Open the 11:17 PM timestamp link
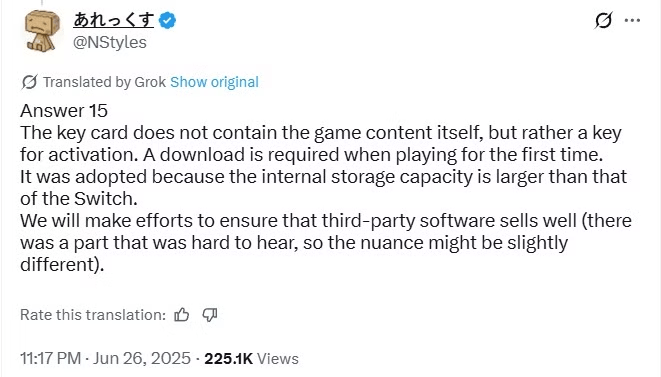Image resolution: width=661 pixels, height=377 pixels. coord(51,358)
